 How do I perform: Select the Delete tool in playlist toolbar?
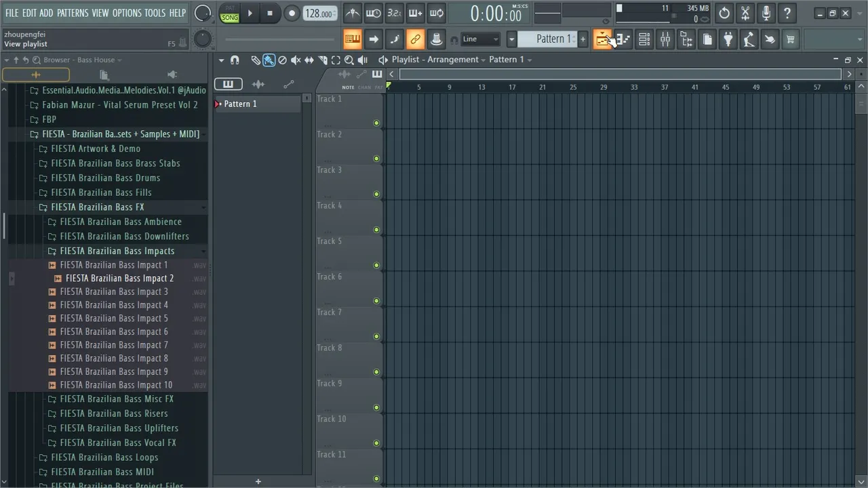283,60
